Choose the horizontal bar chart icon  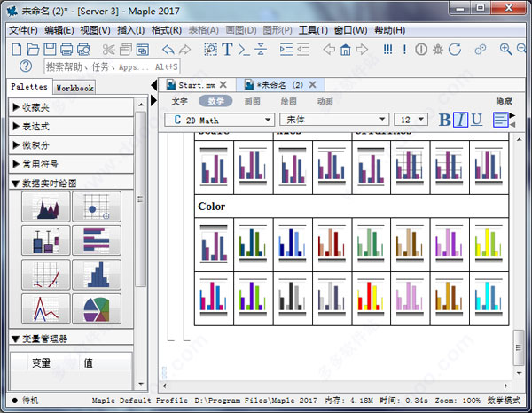point(97,240)
